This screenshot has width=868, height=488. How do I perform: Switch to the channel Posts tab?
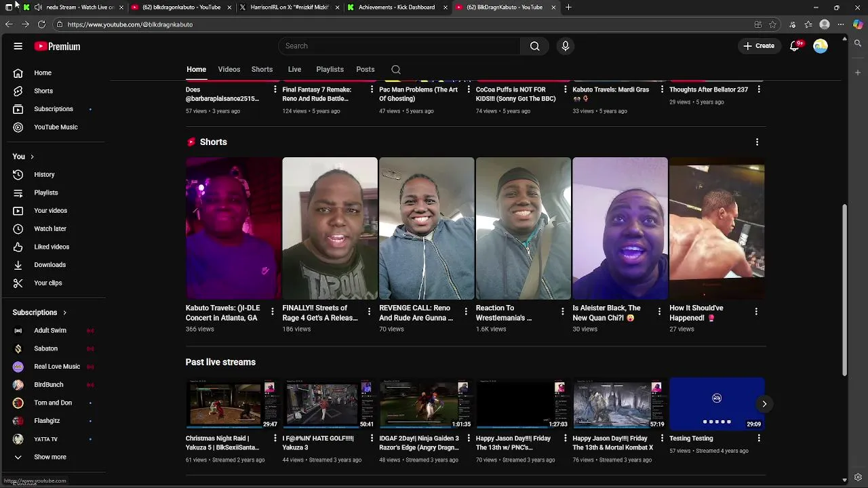coord(365,69)
